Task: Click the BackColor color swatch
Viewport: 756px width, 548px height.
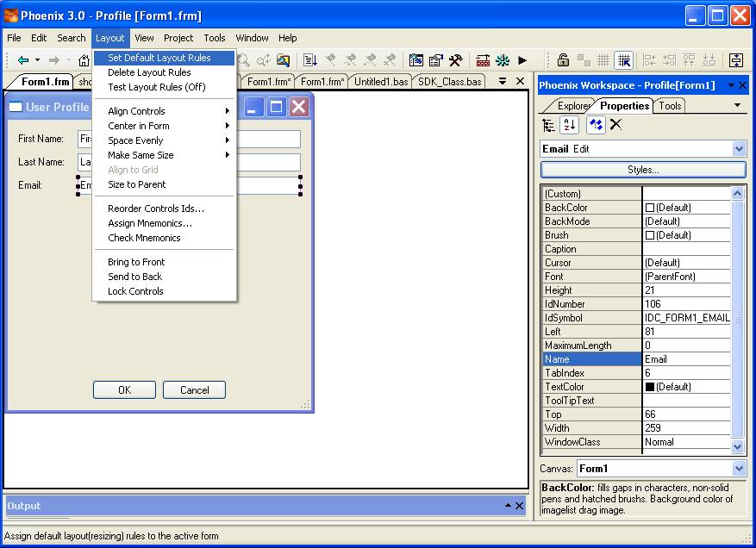Action: [x=649, y=208]
